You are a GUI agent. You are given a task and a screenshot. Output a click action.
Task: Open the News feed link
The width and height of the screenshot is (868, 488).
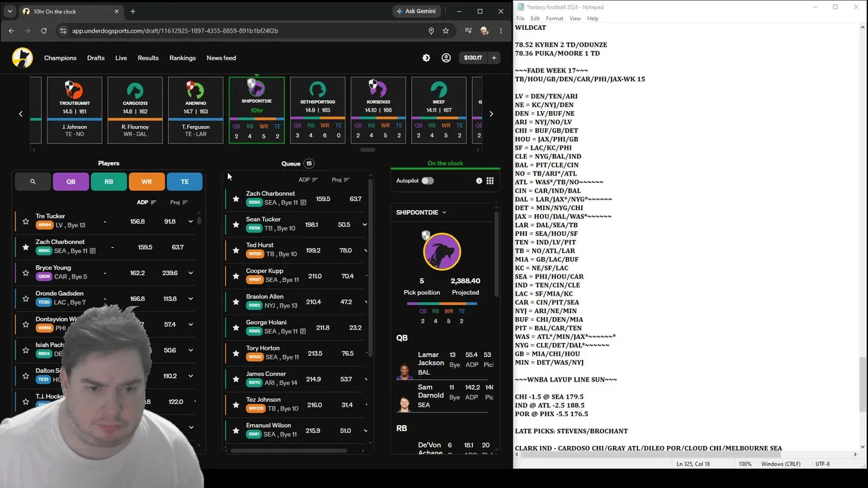coord(221,58)
